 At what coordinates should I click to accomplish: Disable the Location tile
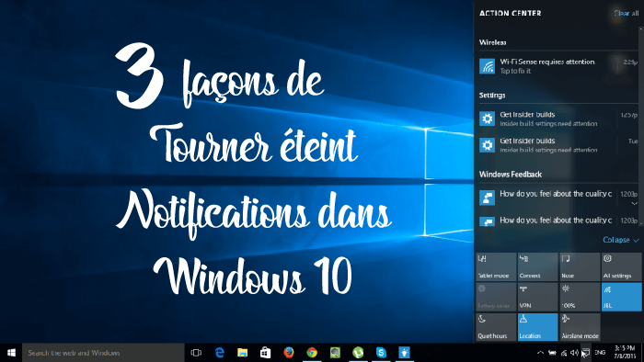click(537, 327)
